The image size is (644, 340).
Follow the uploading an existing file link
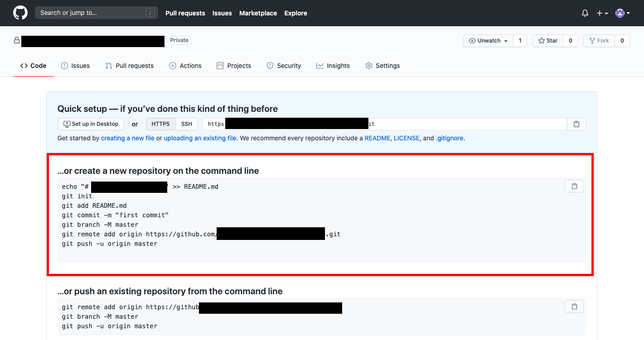[200, 138]
